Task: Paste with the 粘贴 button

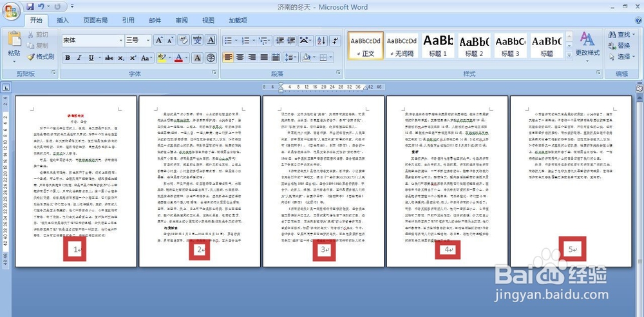Action: [14, 46]
